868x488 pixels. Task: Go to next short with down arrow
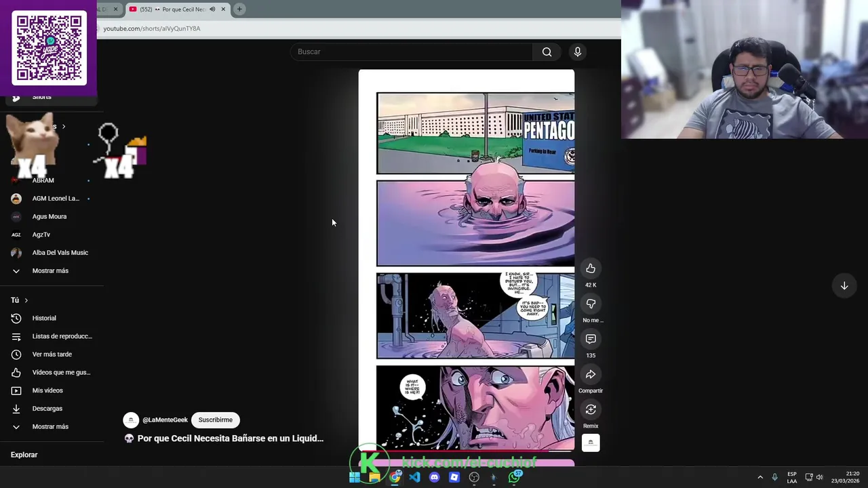(x=844, y=286)
